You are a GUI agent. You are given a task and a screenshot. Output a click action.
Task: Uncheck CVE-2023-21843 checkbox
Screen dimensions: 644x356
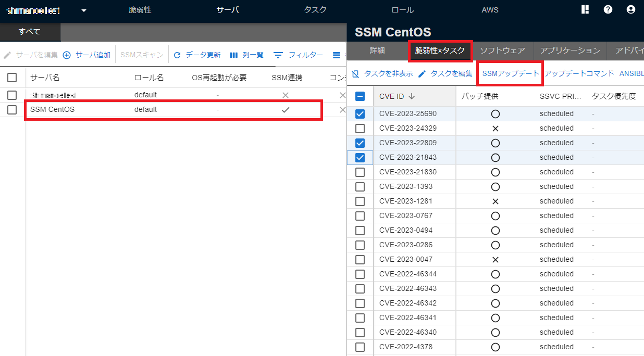click(360, 157)
